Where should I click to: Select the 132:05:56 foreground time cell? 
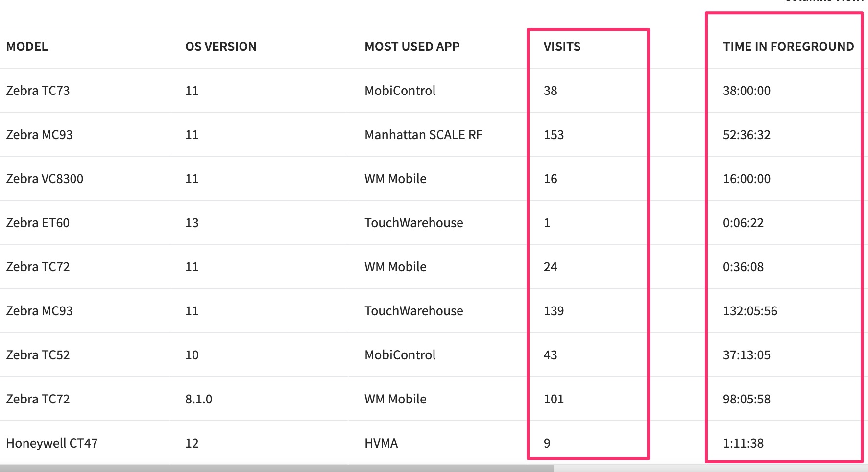click(x=750, y=311)
